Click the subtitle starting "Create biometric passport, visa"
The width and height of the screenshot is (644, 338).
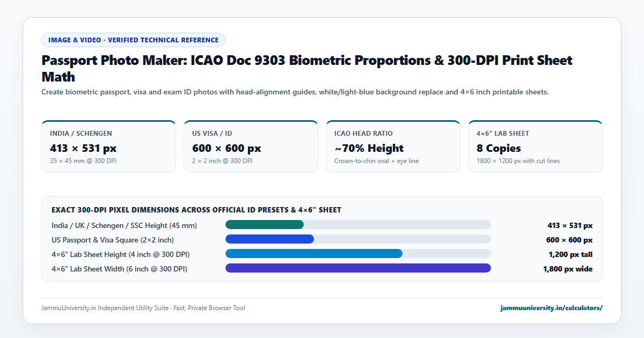point(295,92)
